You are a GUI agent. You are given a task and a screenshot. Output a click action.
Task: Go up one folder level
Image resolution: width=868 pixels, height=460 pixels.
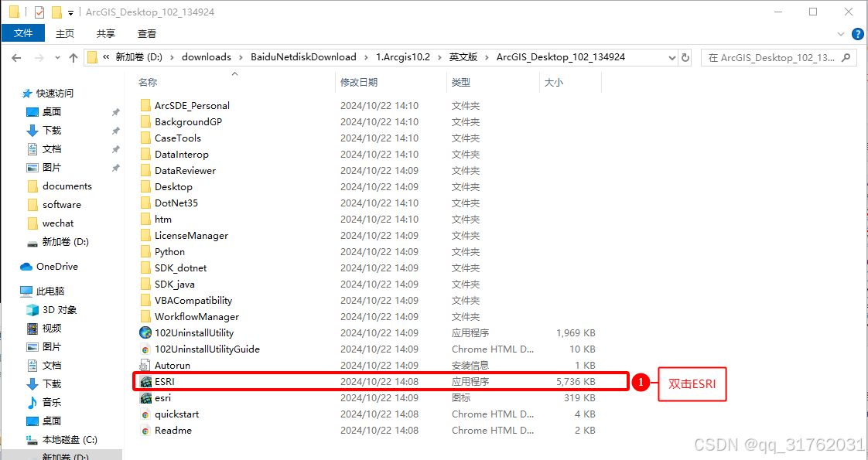pos(73,57)
